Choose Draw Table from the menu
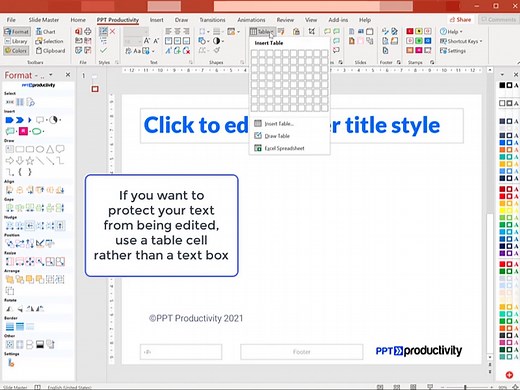Image resolution: width=520 pixels, height=390 pixels. tap(289, 136)
